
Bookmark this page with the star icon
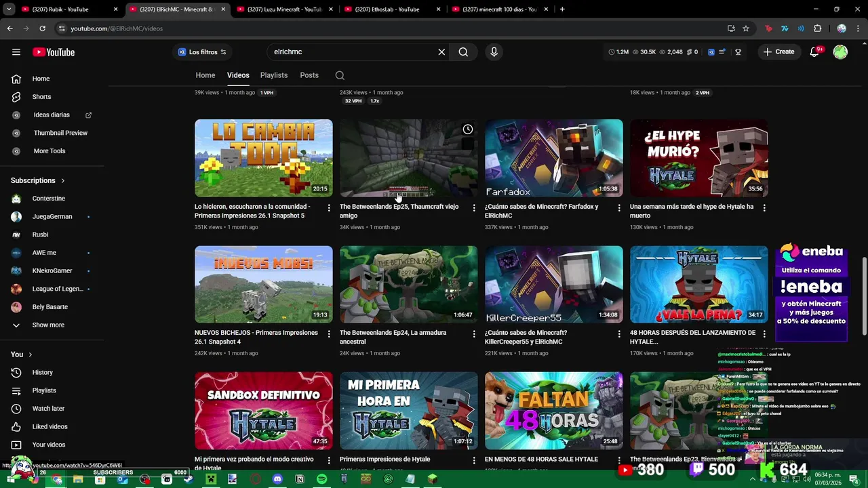[746, 28]
